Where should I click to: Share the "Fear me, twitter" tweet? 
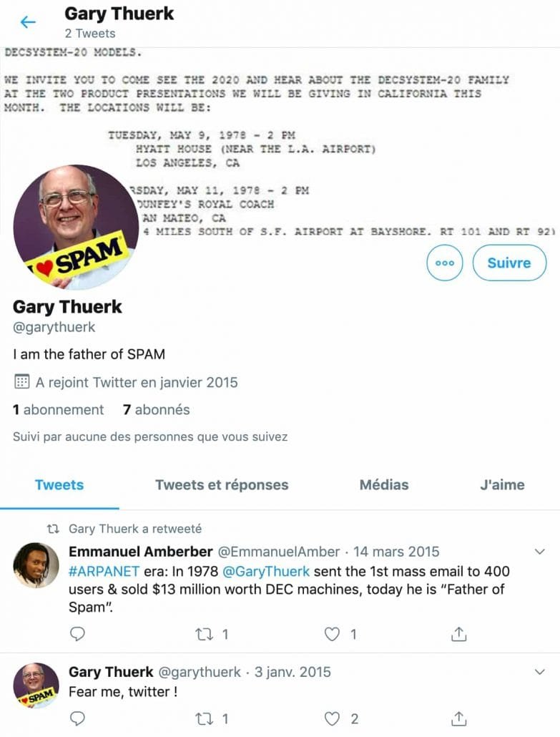point(458,718)
